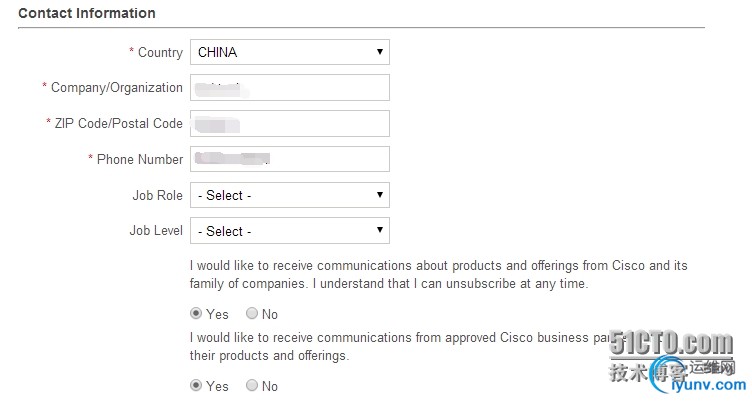Click the ZIP Code/Postal Code label
752x401 pixels.
pos(119,124)
